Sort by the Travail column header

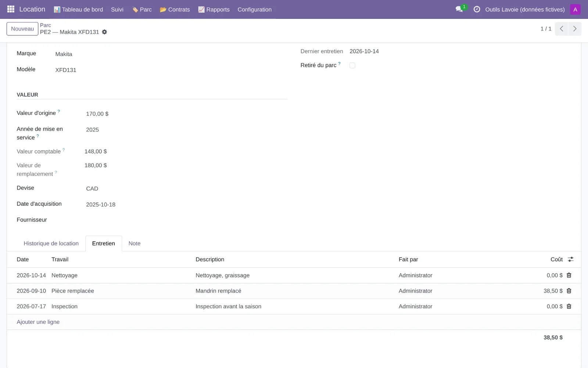tap(60, 259)
